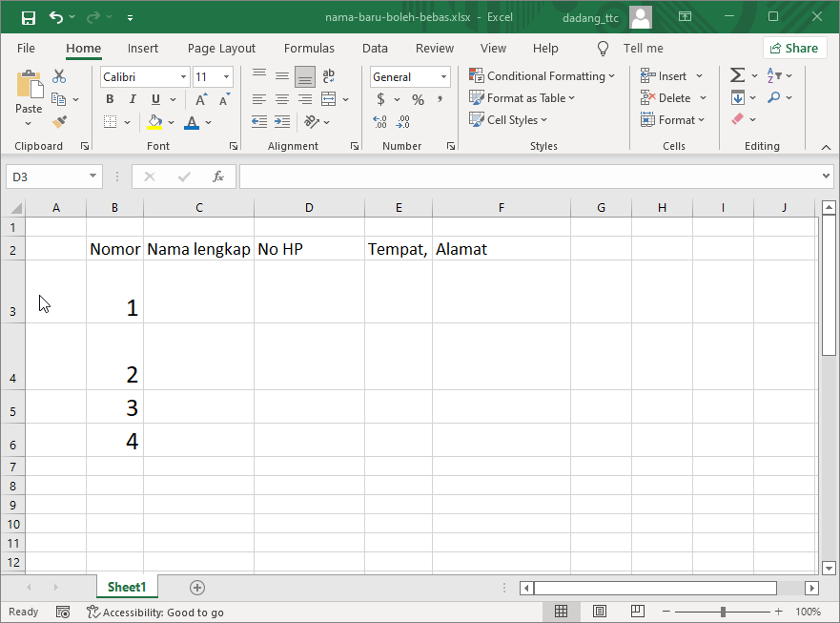
Task: Toggle italic formatting on selected cell
Action: coord(133,98)
